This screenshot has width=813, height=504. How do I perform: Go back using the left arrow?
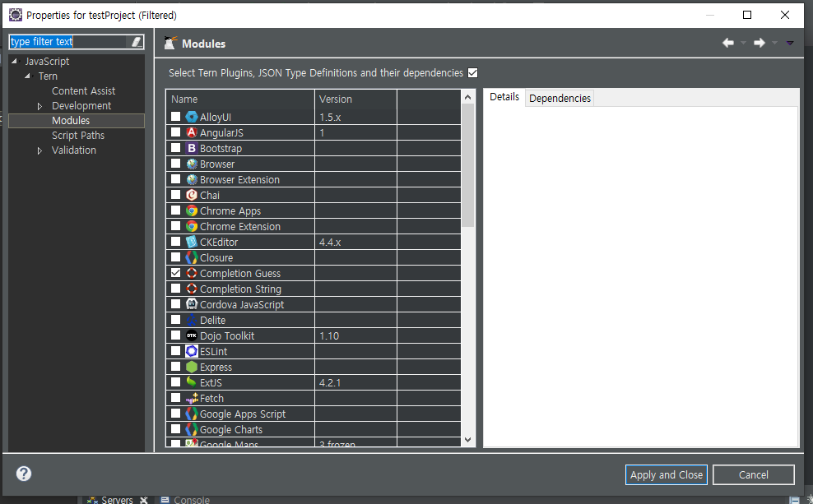point(728,43)
